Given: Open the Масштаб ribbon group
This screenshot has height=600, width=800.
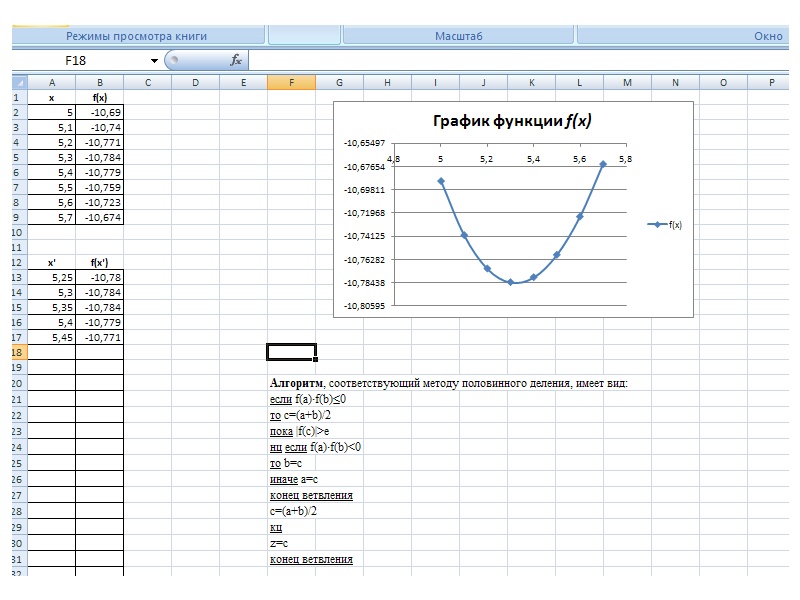Looking at the screenshot, I should click(x=459, y=36).
